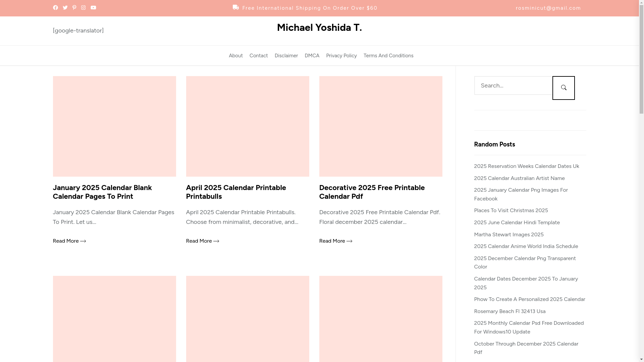
Task: Click the Random Posts heading
Action: pyautogui.click(x=494, y=144)
